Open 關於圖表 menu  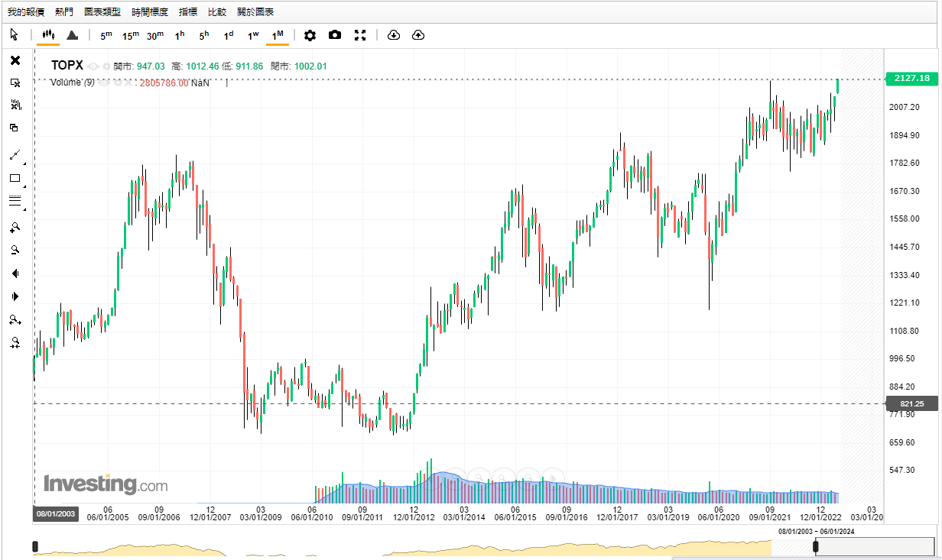255,12
